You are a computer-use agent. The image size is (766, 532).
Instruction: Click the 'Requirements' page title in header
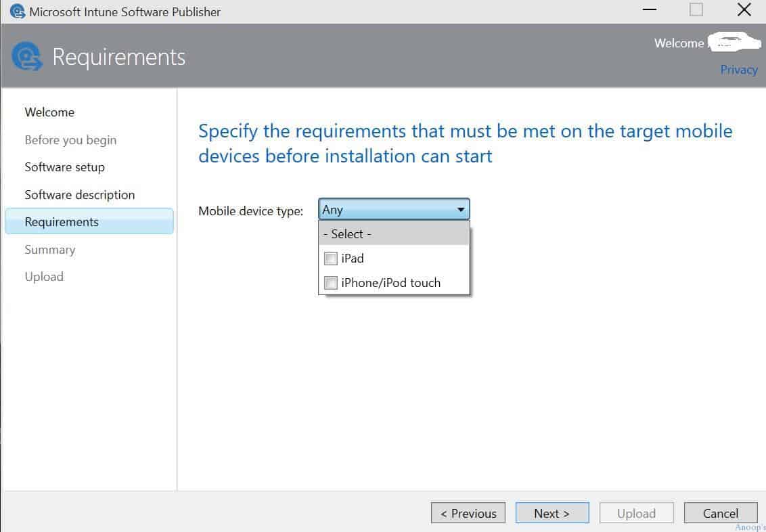pyautogui.click(x=119, y=57)
